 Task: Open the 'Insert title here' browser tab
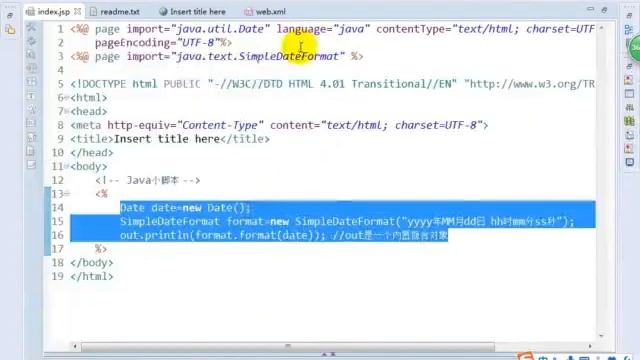click(x=192, y=12)
